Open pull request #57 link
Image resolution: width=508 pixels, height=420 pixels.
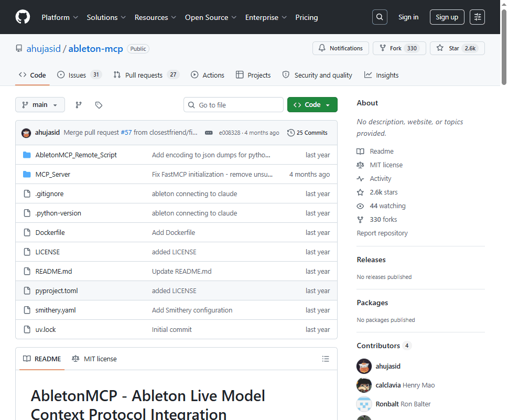point(126,133)
